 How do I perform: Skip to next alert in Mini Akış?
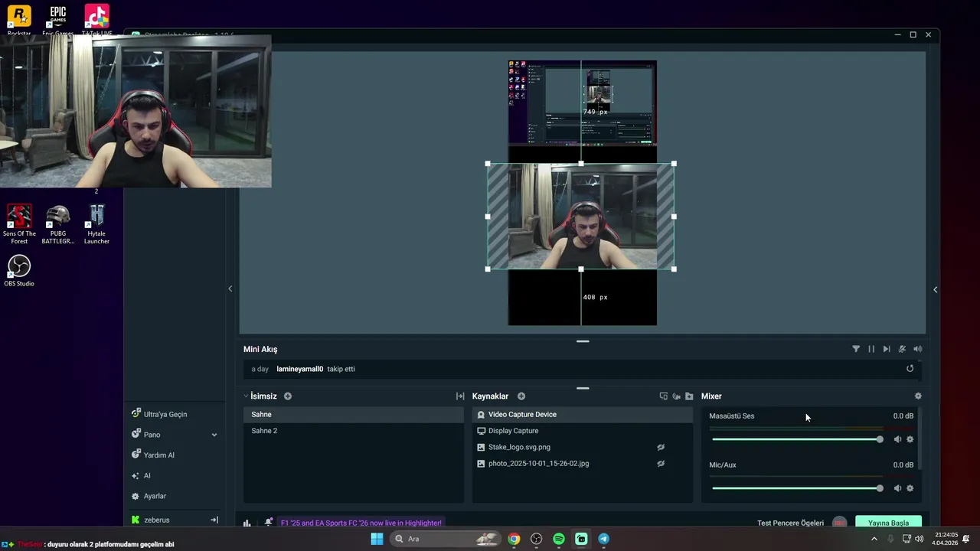tap(887, 349)
